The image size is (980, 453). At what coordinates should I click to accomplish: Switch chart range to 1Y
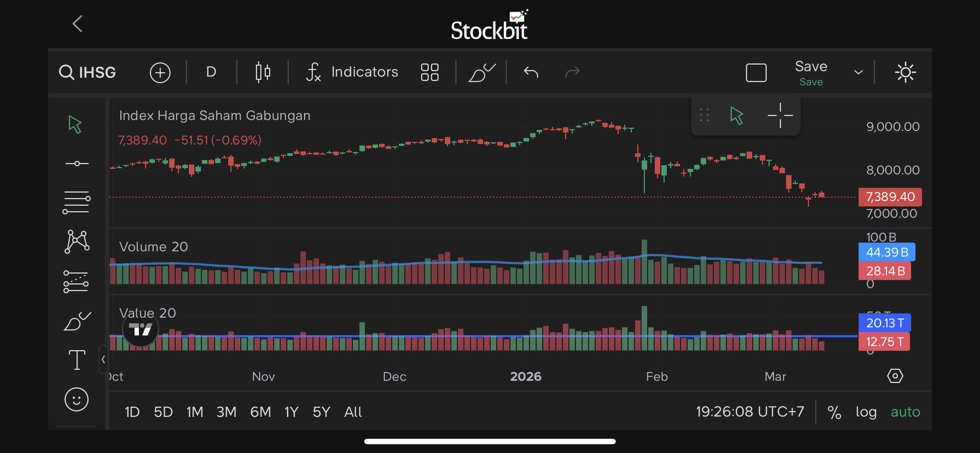291,412
